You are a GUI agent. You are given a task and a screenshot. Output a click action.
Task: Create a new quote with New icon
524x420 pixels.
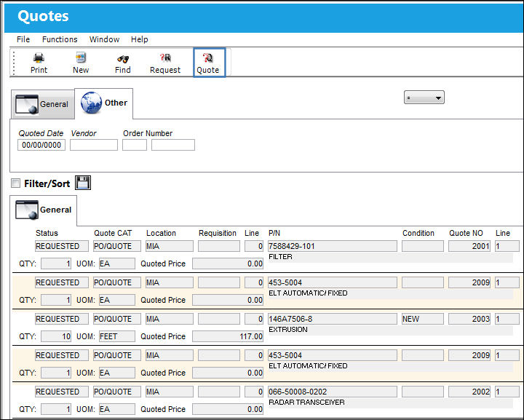81,63
